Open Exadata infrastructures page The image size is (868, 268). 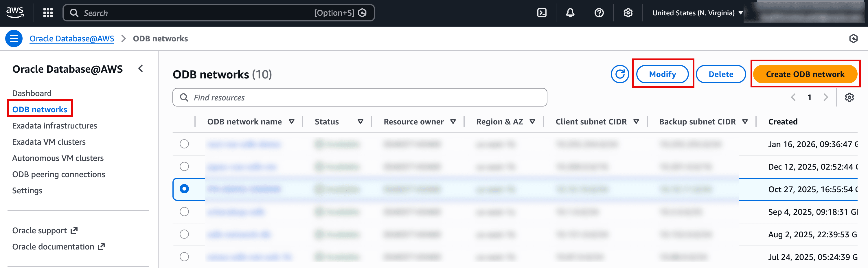tap(55, 125)
